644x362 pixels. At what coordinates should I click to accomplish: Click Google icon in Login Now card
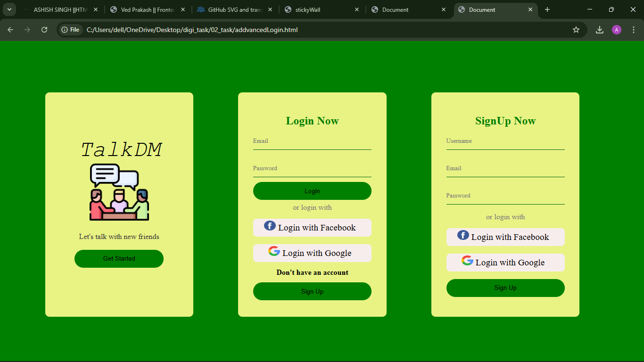coord(274,251)
